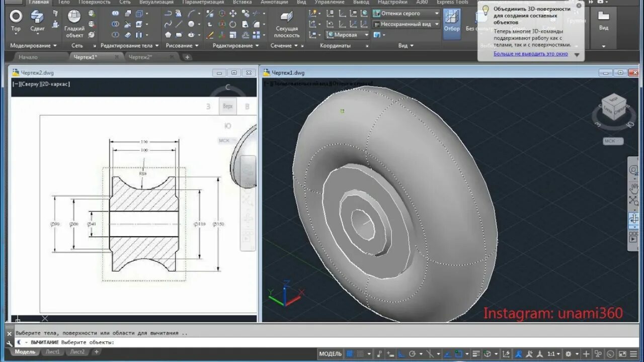Pick the polygon drawing tool
This screenshot has height=362, width=644.
coord(168,35)
